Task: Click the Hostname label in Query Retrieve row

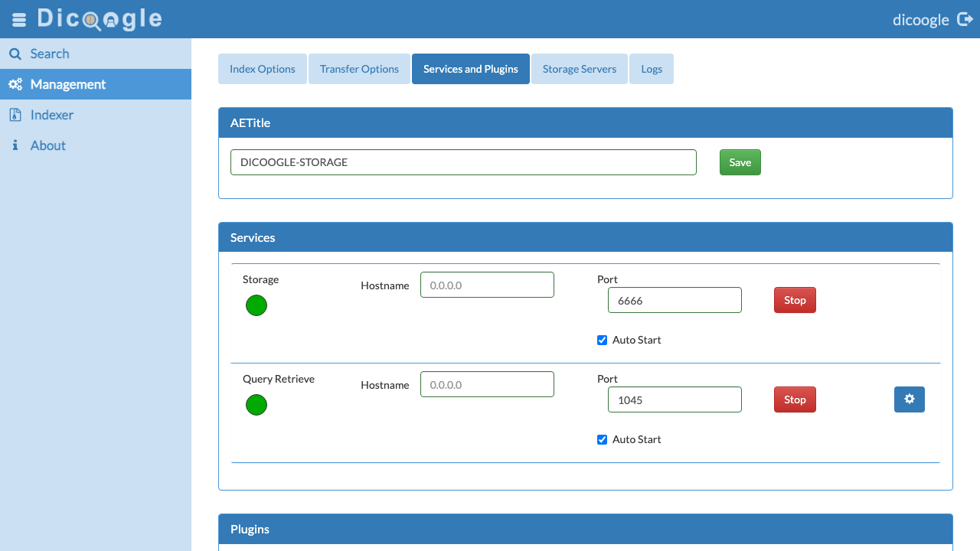Action: coord(385,385)
